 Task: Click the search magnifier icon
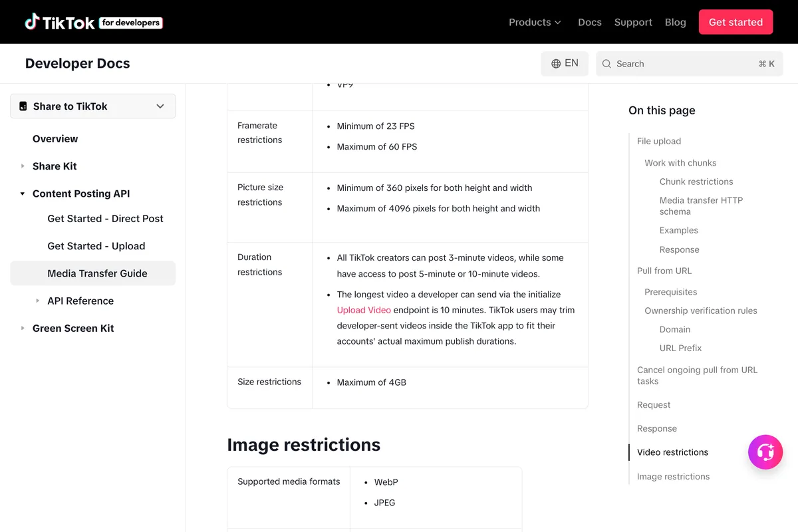[x=606, y=64]
